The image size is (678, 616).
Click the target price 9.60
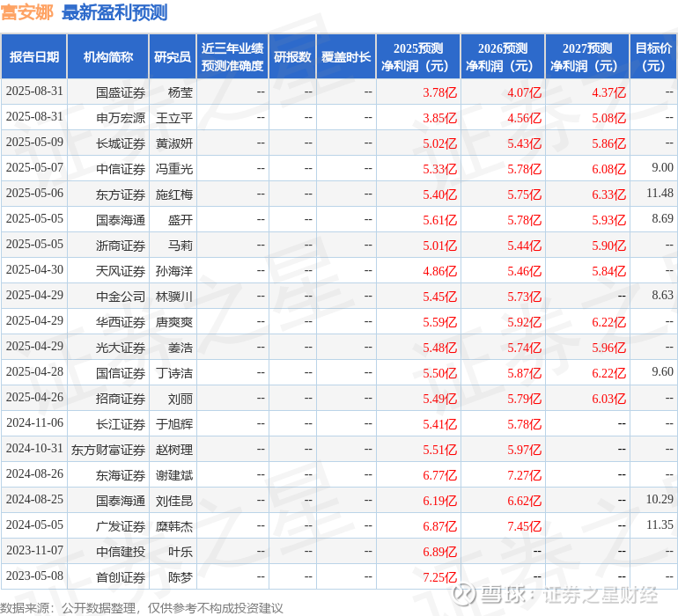tap(662, 371)
